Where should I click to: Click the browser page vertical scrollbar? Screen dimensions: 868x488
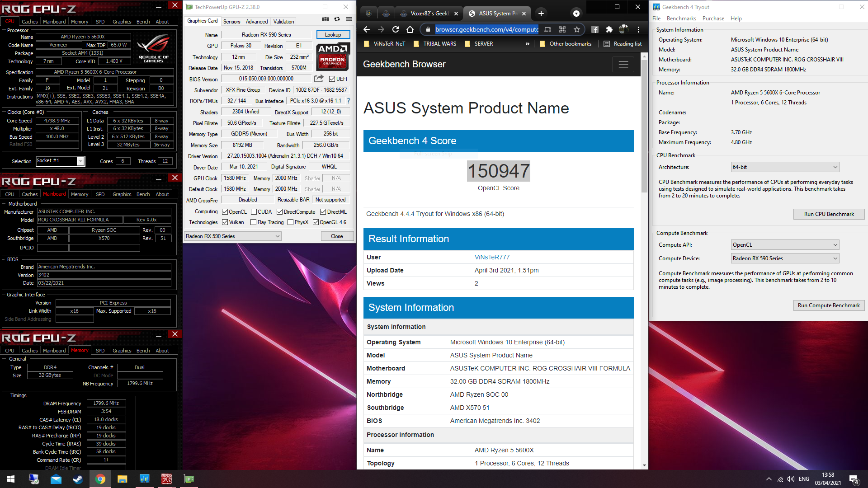644,127
